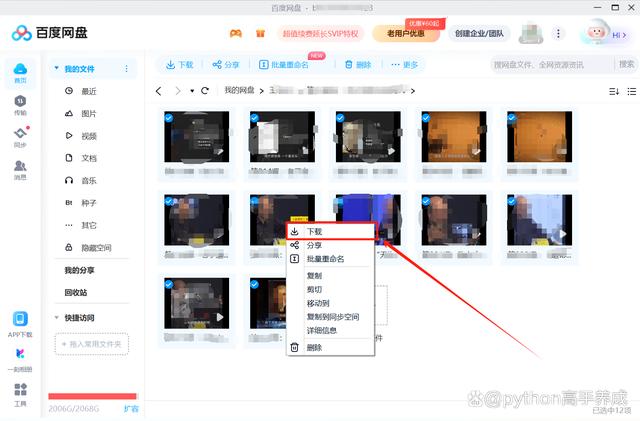Open 回收站 recycle bin
Viewport: 640px width, 421px height.
tap(76, 292)
